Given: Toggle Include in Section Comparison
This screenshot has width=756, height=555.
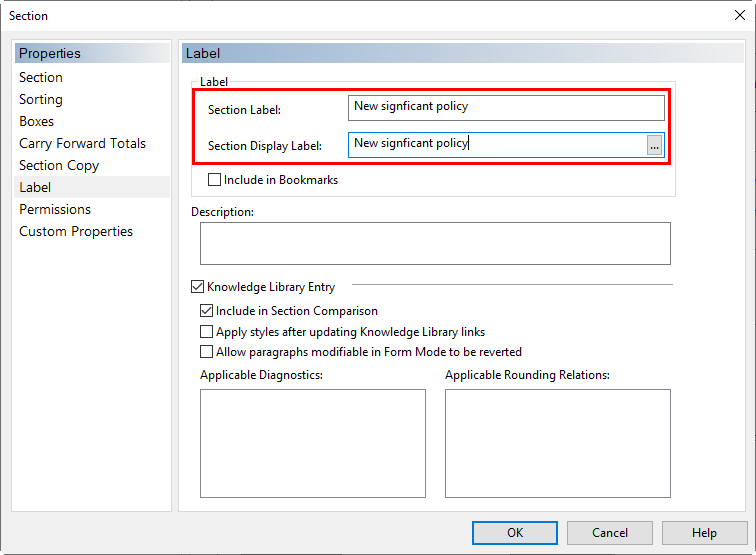Looking at the screenshot, I should (x=206, y=311).
